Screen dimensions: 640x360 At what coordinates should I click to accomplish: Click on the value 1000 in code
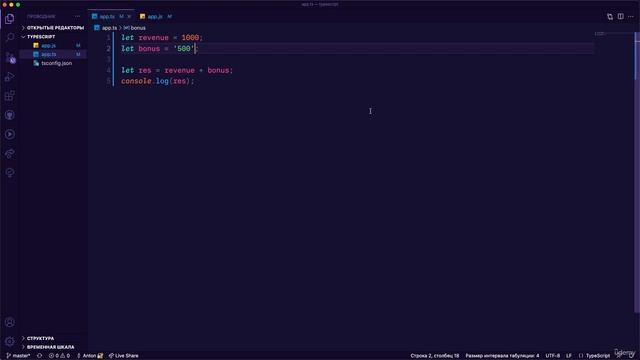(190, 38)
